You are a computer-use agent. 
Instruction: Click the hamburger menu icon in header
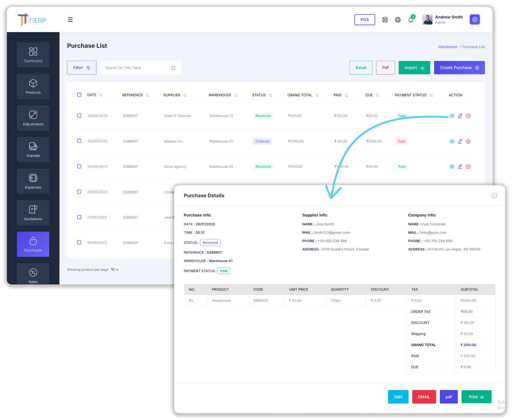pyautogui.click(x=70, y=20)
